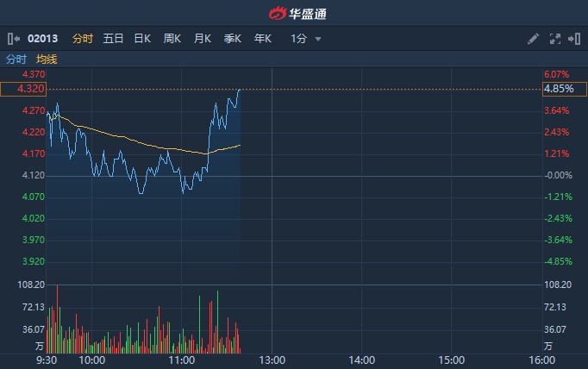The width and height of the screenshot is (588, 369).
Task: Switch to 日K daily candlestick view
Action: [x=142, y=39]
